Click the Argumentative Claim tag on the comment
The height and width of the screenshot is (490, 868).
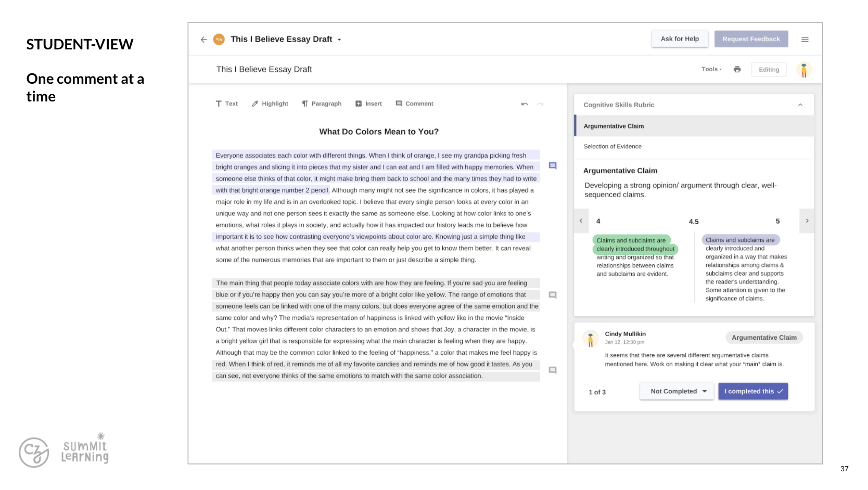(764, 338)
